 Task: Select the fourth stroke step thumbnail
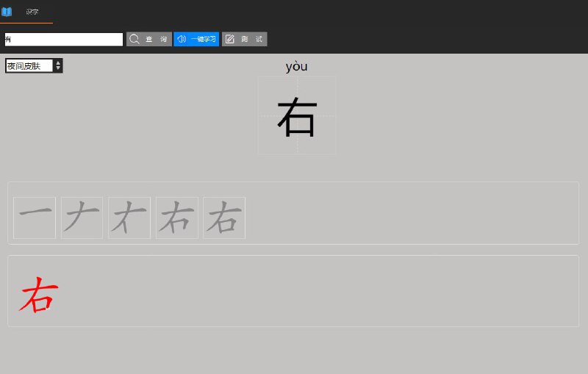pyautogui.click(x=177, y=217)
